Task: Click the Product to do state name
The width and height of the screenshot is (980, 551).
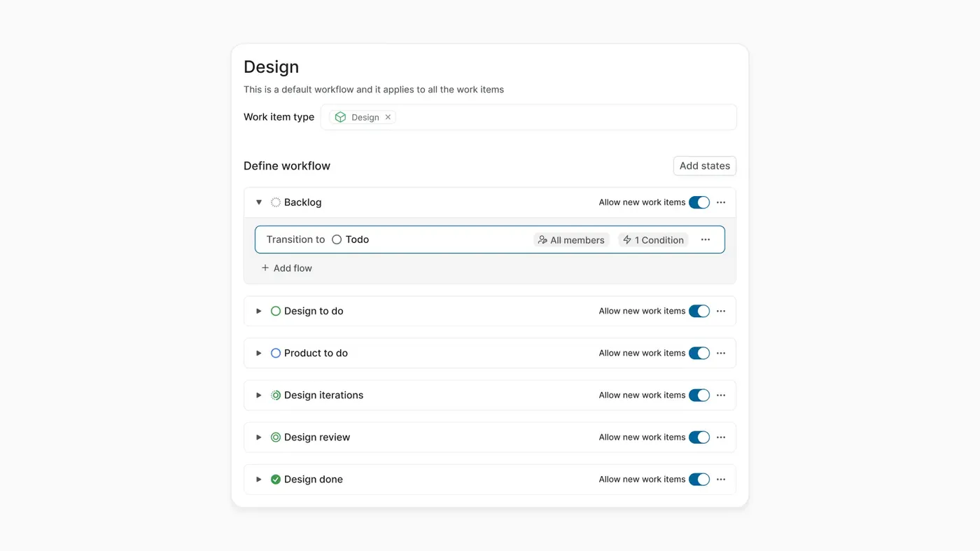Action: pyautogui.click(x=316, y=353)
